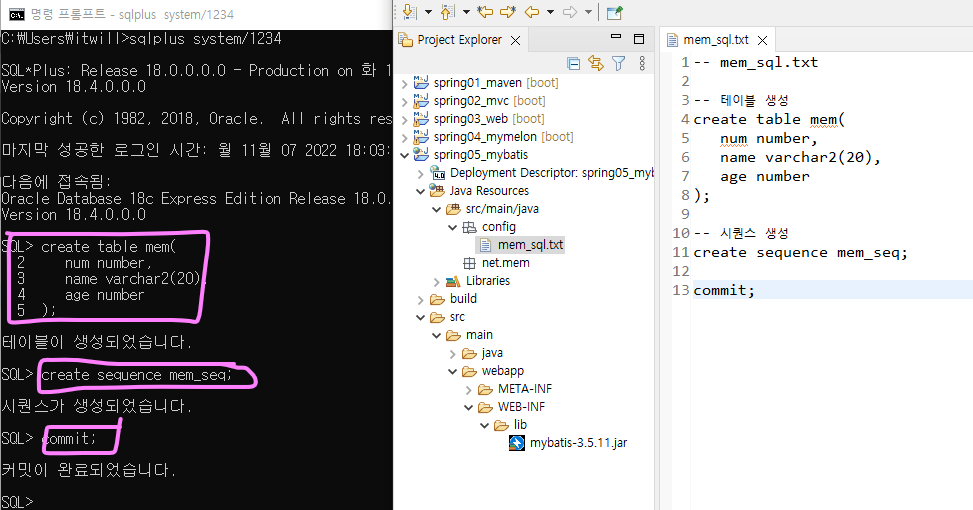This screenshot has height=510, width=973.
Task: Expand Deployment Descriptor node
Action: tap(421, 173)
